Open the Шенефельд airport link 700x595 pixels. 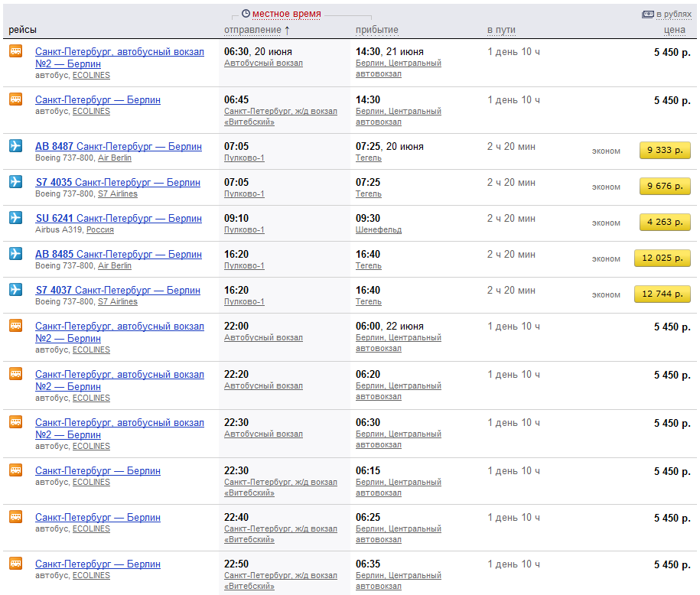pos(378,230)
